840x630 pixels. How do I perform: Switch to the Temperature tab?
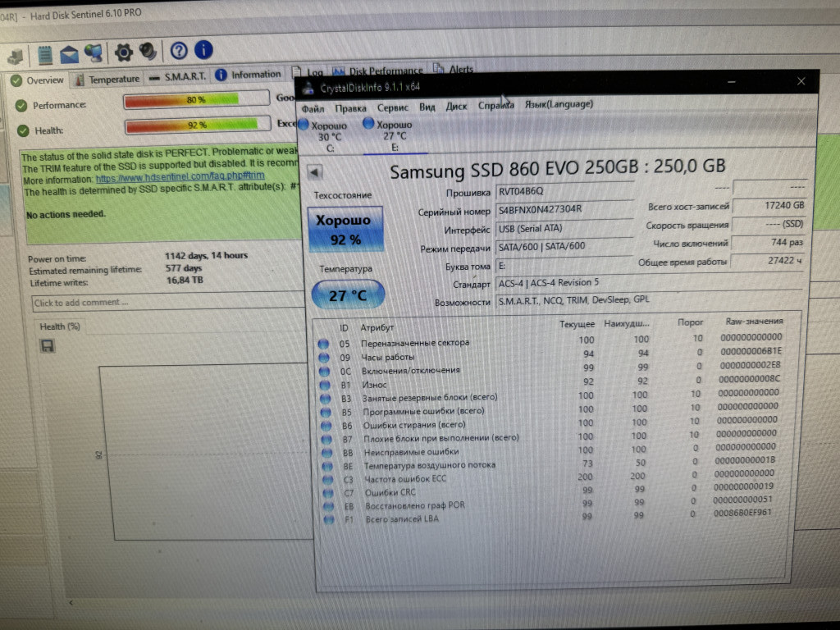click(107, 80)
